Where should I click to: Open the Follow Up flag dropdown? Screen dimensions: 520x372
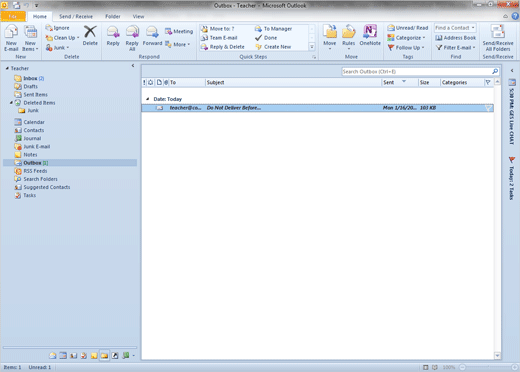coord(406,48)
